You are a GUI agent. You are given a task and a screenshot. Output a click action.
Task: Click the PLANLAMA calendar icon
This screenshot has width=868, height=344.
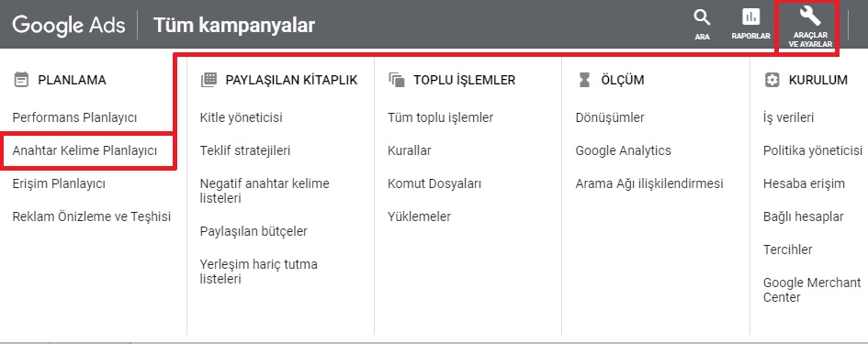21,80
